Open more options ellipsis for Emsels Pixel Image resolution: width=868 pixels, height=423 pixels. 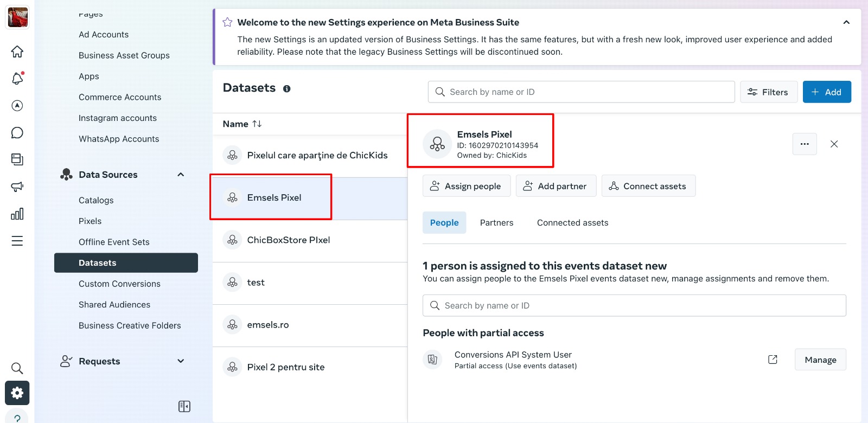(805, 144)
